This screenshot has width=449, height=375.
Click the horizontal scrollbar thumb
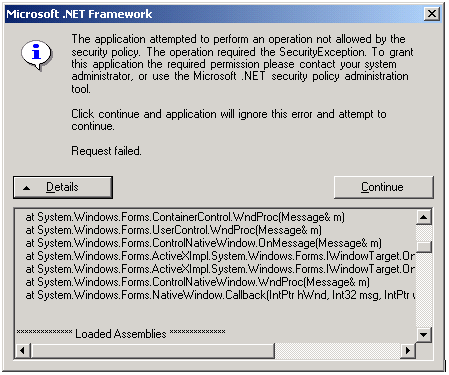[153, 351]
